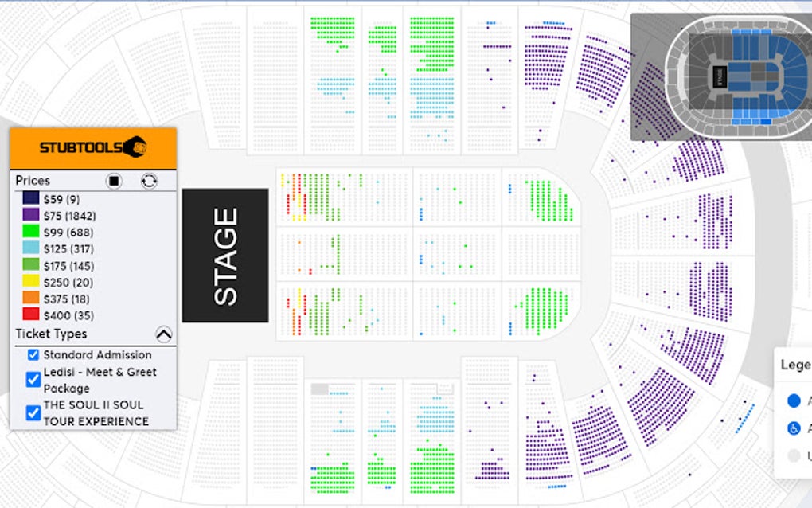Click the grey unavailable-seat legend dot
The image size is (812, 508).
pyautogui.click(x=793, y=456)
